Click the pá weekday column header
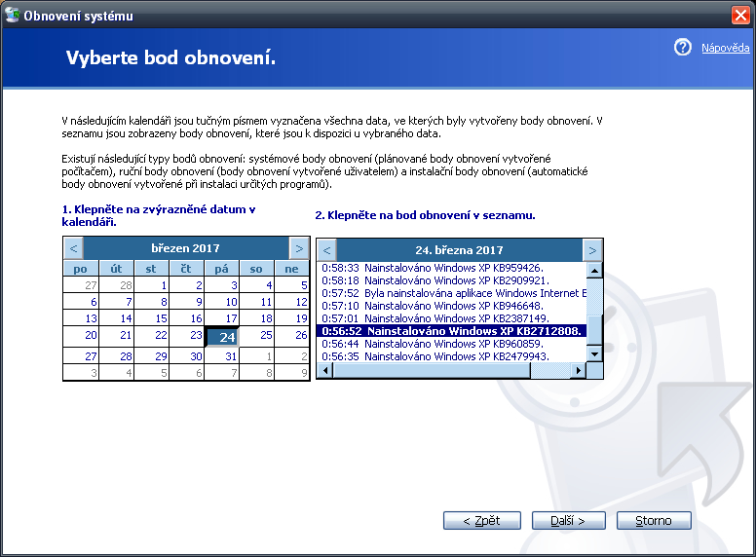756x557 pixels. coord(222,269)
